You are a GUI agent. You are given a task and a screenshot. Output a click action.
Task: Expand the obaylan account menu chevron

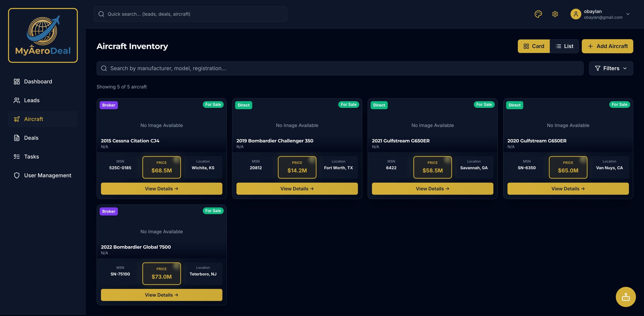(x=628, y=14)
